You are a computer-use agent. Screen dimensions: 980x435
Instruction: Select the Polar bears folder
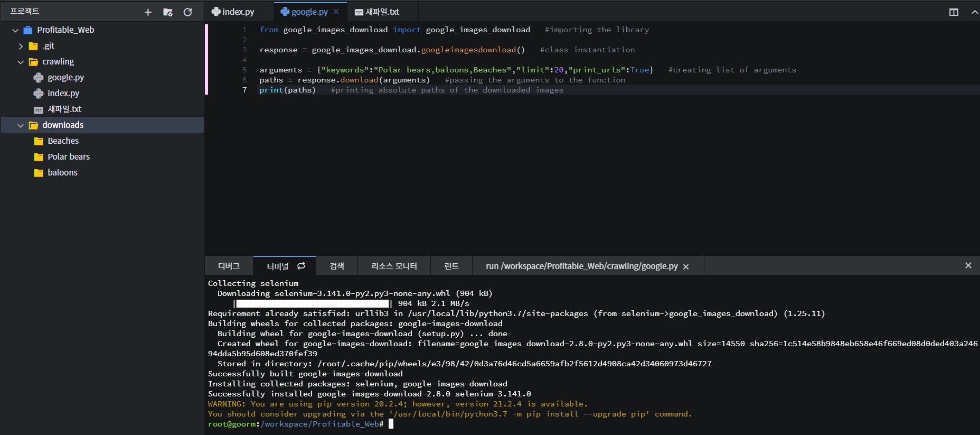(69, 157)
